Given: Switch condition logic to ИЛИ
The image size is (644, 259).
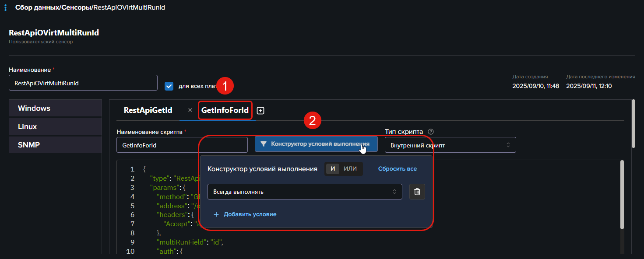Looking at the screenshot, I should tap(350, 169).
